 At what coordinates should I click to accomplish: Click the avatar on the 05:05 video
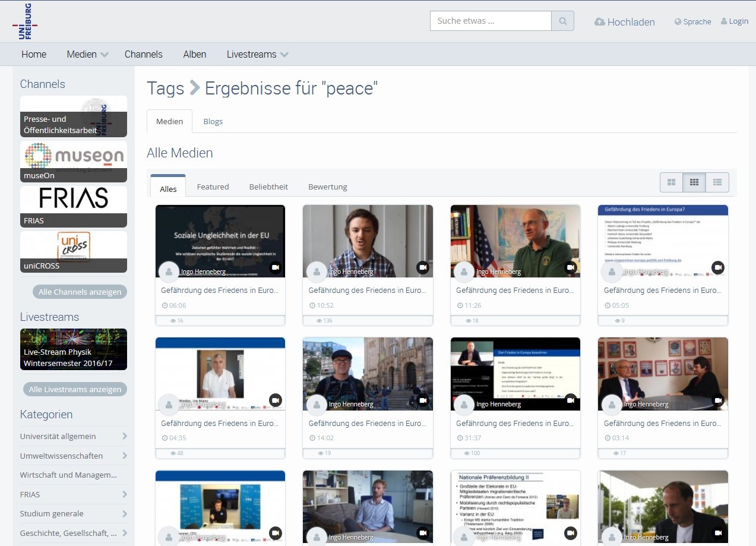(x=612, y=272)
